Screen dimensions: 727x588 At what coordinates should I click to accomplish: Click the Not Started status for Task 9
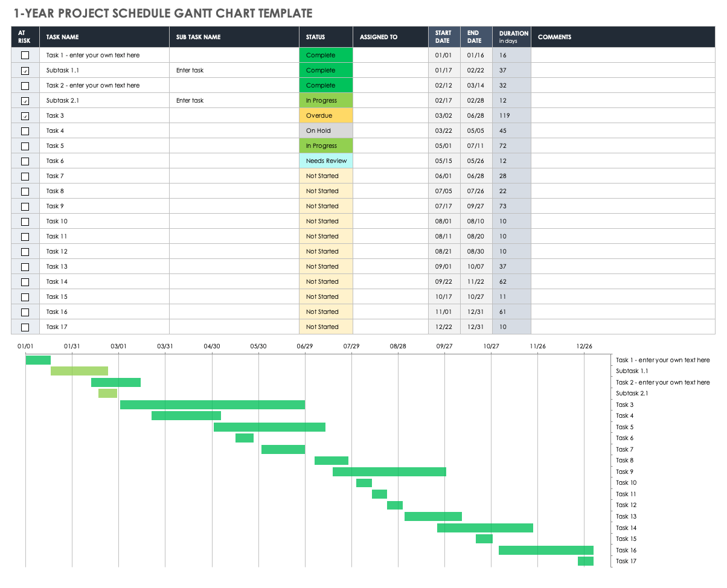tap(325, 206)
